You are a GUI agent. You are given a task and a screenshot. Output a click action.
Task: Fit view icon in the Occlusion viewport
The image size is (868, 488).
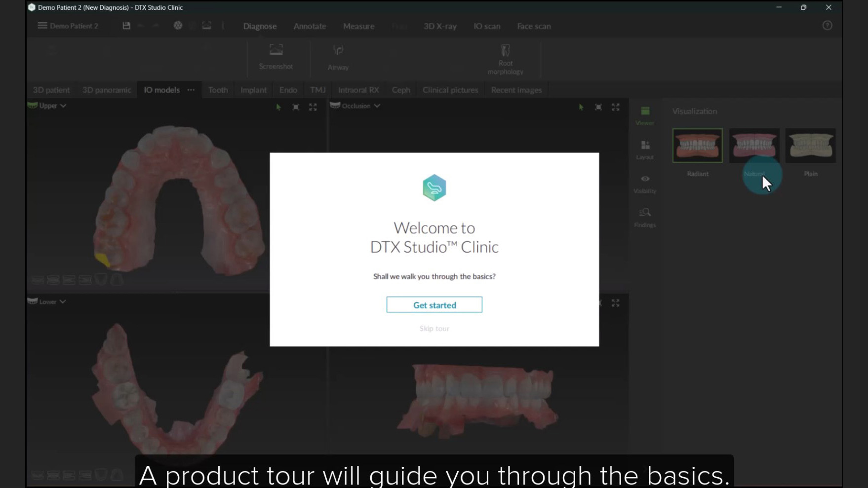coord(598,107)
